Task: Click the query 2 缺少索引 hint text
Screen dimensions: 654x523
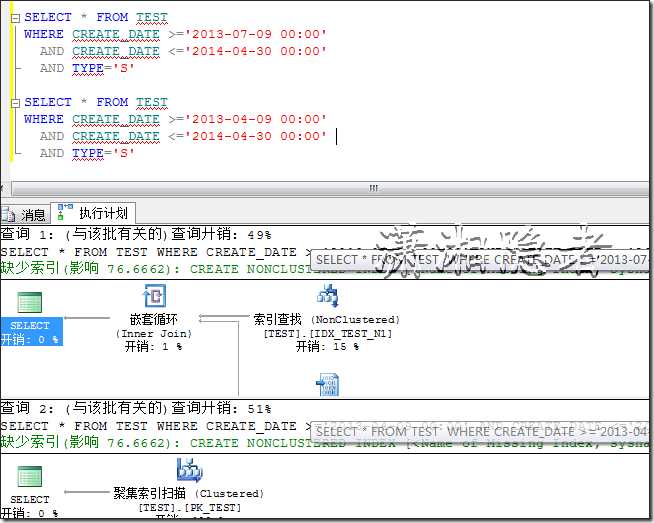Action: pyautogui.click(x=324, y=443)
